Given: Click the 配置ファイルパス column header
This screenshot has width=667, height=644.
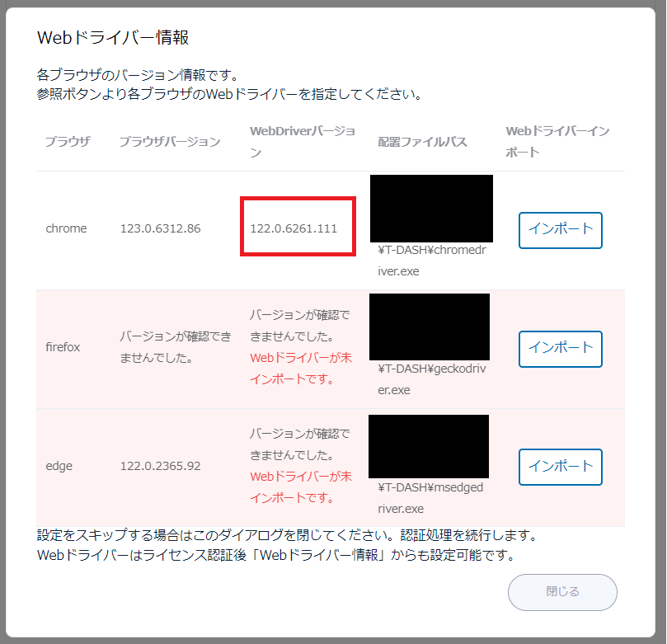Looking at the screenshot, I should click(422, 141).
